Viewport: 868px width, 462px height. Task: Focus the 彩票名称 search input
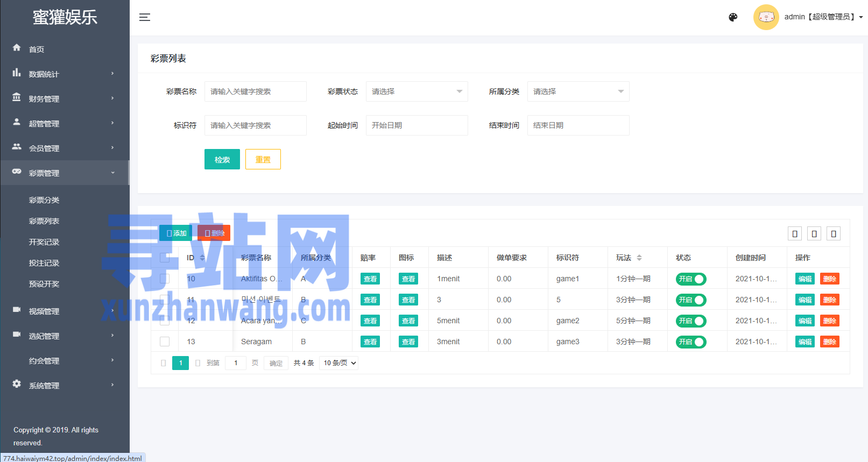click(x=256, y=91)
